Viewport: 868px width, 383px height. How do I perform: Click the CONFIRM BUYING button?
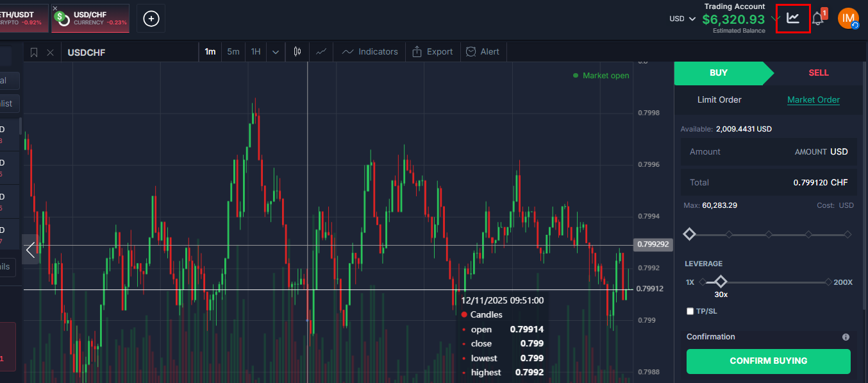tap(768, 361)
